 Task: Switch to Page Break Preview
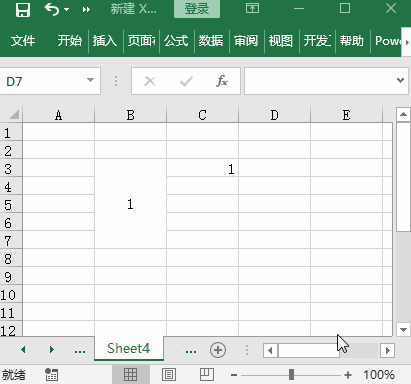[207, 374]
